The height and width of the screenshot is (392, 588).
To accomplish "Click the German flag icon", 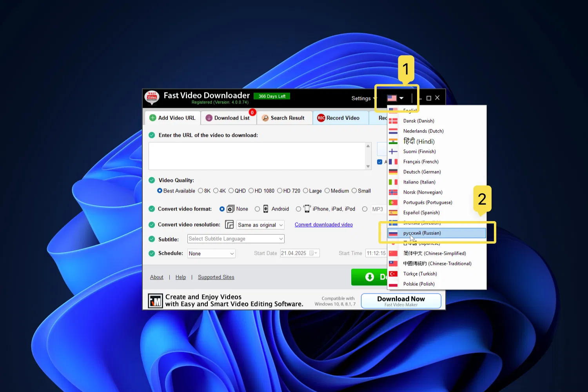I will pos(393,172).
